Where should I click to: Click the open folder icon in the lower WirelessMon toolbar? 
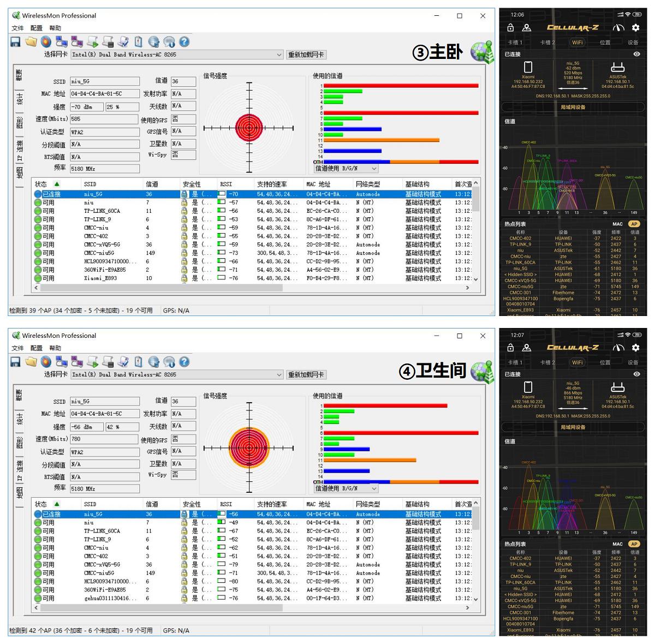pos(31,362)
